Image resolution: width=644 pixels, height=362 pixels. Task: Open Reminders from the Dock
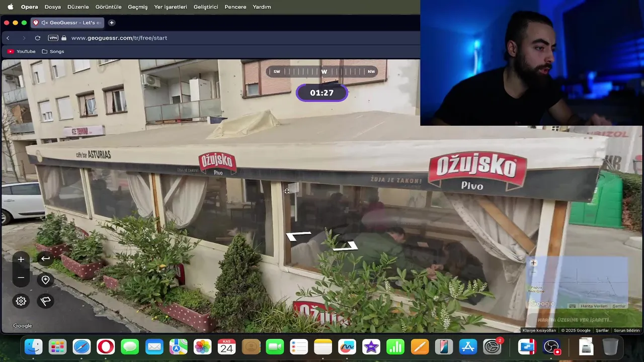coord(299,347)
